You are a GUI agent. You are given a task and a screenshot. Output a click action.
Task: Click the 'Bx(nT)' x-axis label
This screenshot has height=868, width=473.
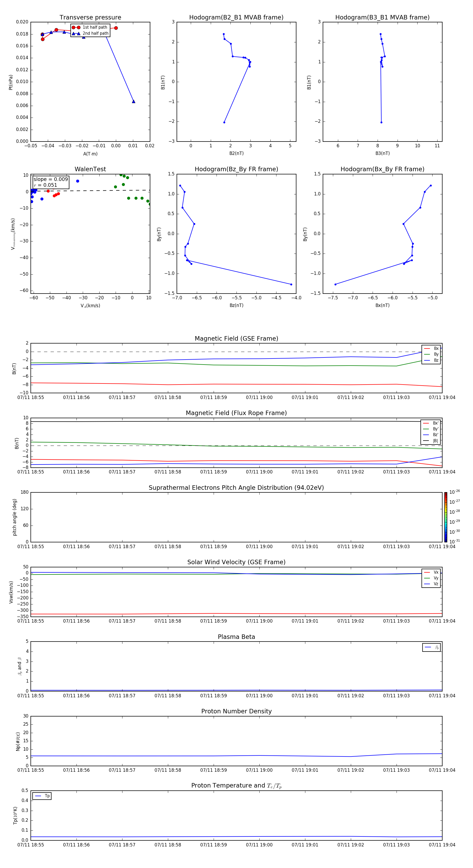click(382, 305)
